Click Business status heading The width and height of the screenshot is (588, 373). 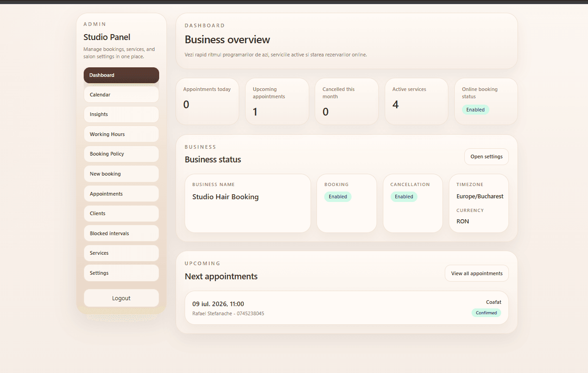[213, 160]
